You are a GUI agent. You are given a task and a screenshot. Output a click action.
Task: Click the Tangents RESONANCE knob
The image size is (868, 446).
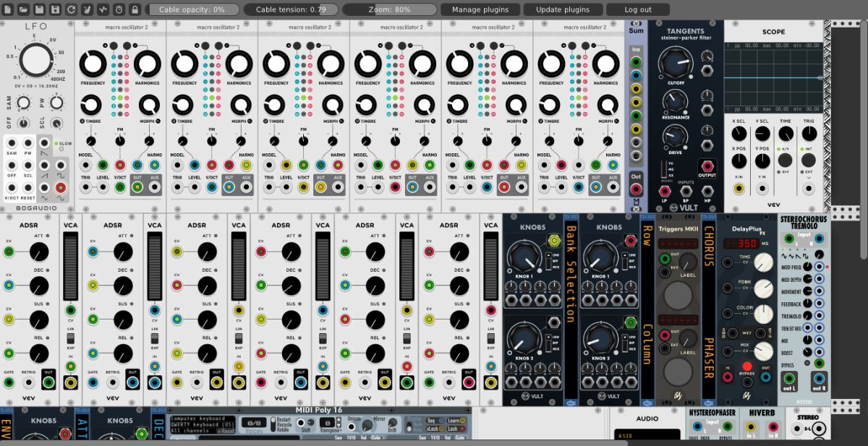tap(675, 100)
